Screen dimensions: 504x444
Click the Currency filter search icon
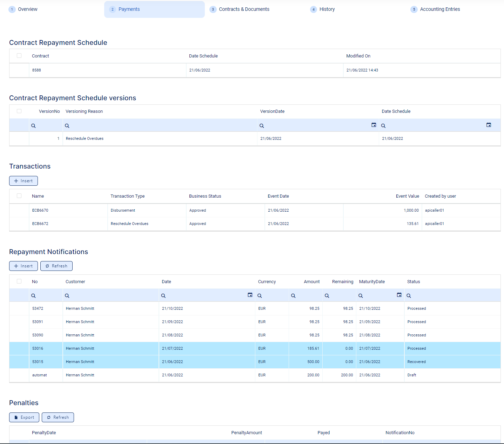click(260, 296)
